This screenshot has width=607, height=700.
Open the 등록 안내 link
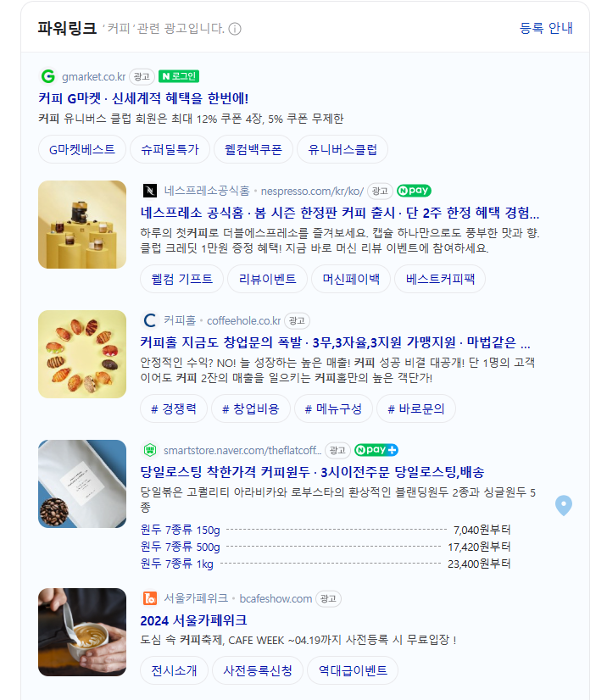[546, 28]
